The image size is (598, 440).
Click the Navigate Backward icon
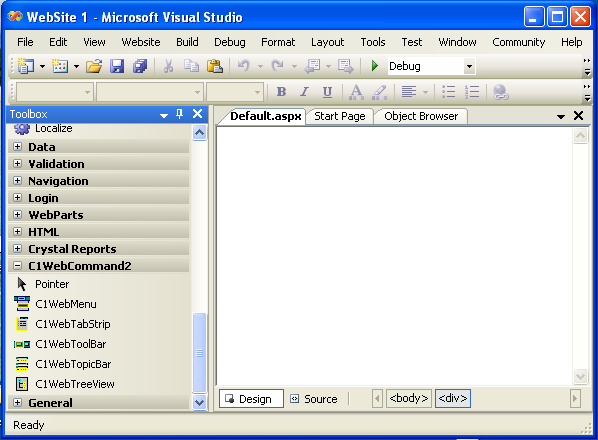(x=312, y=66)
